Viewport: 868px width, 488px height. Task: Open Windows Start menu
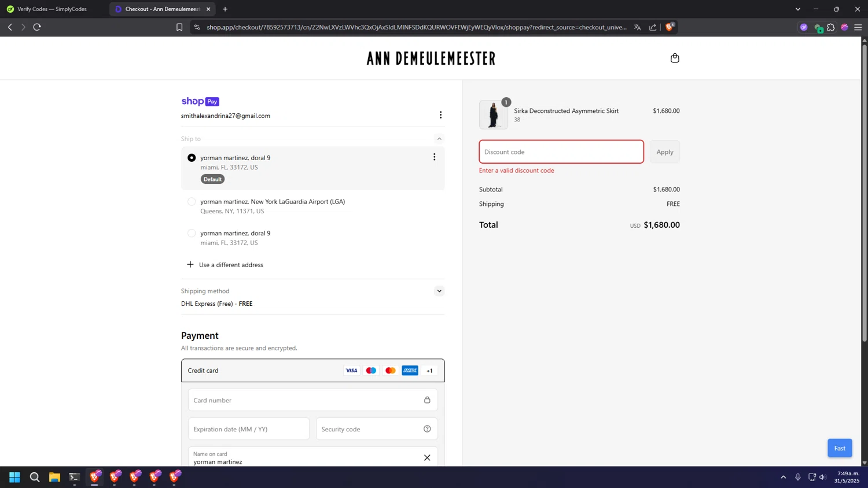(15, 477)
